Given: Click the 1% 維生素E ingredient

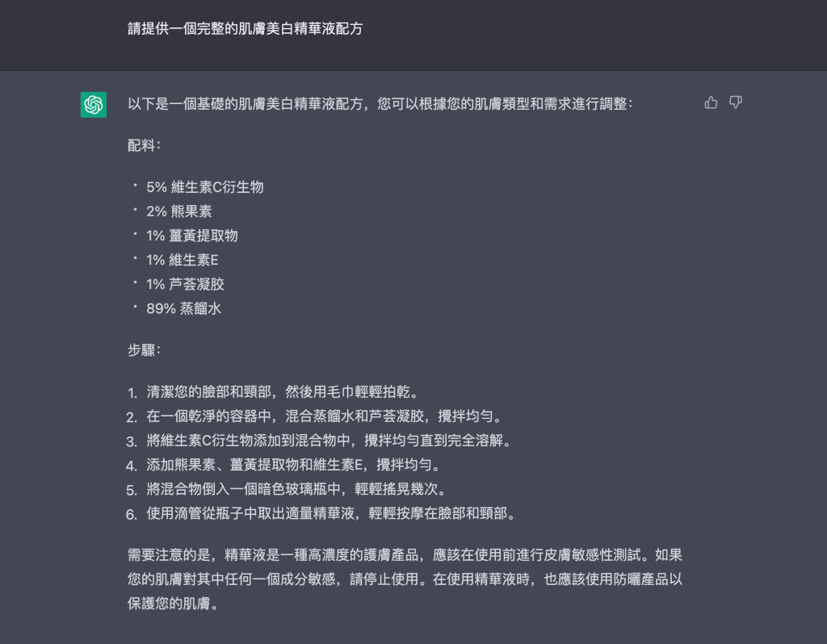Looking at the screenshot, I should [x=183, y=260].
